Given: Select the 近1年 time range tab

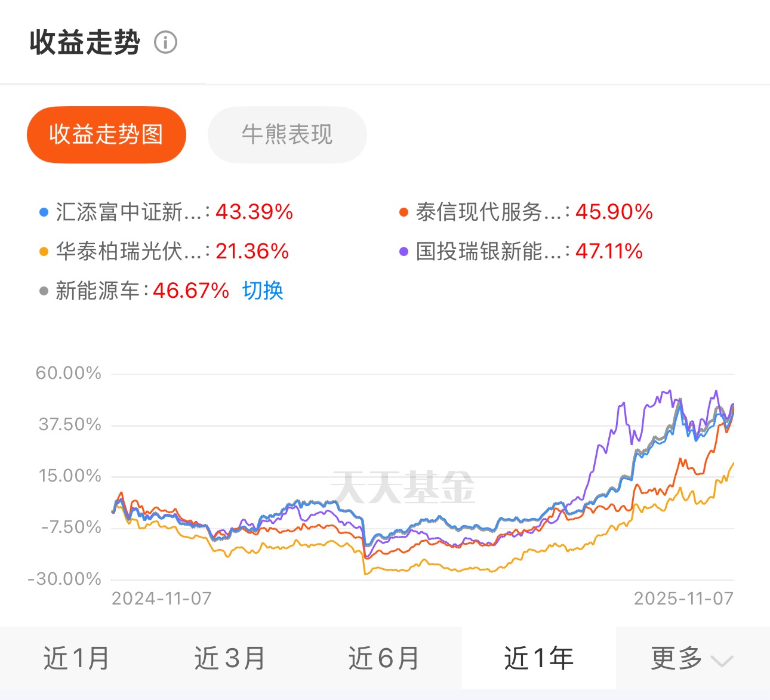Looking at the screenshot, I should point(538,658).
